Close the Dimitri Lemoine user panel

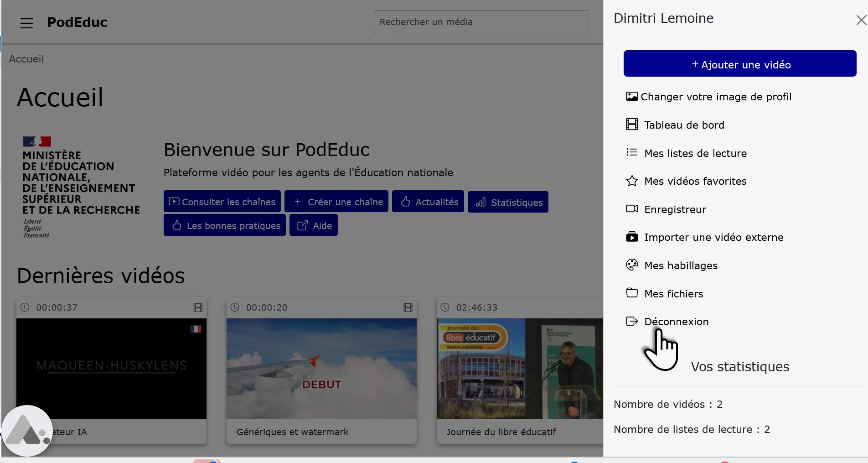coord(861,20)
